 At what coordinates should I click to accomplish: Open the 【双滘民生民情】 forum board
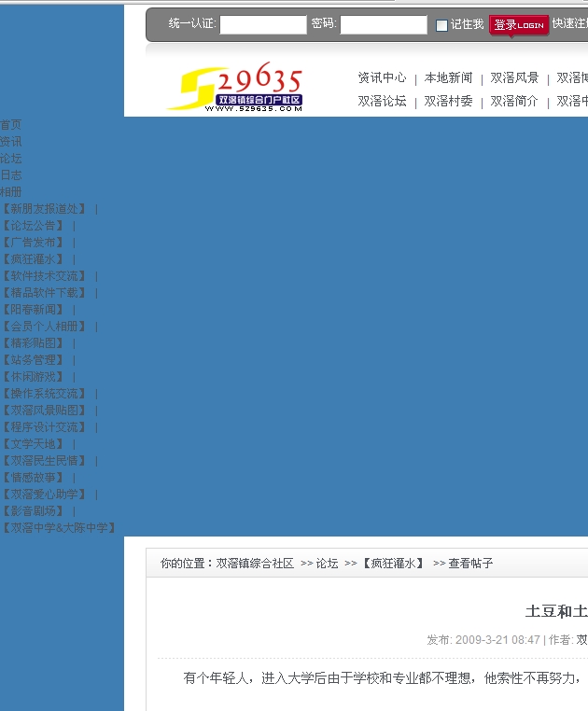(x=44, y=460)
